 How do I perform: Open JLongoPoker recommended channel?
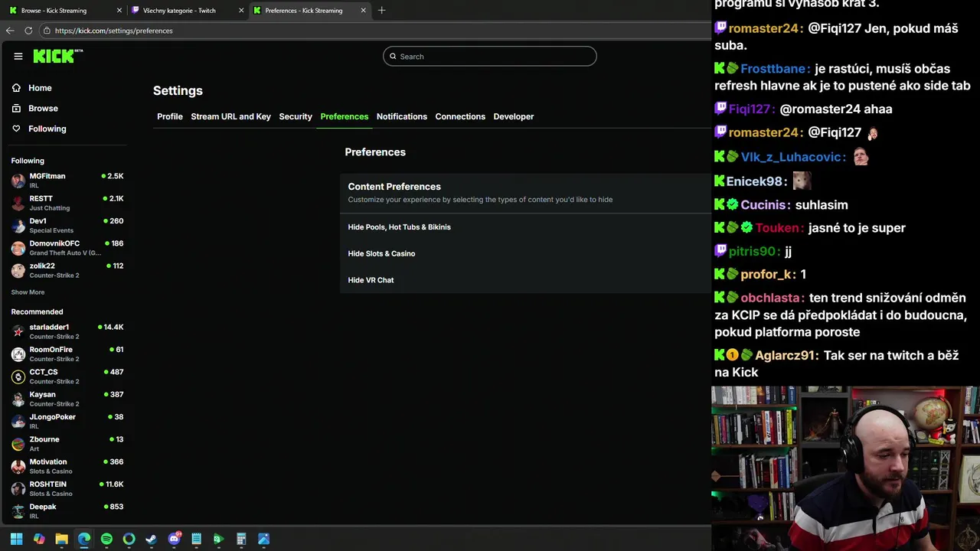tap(67, 421)
